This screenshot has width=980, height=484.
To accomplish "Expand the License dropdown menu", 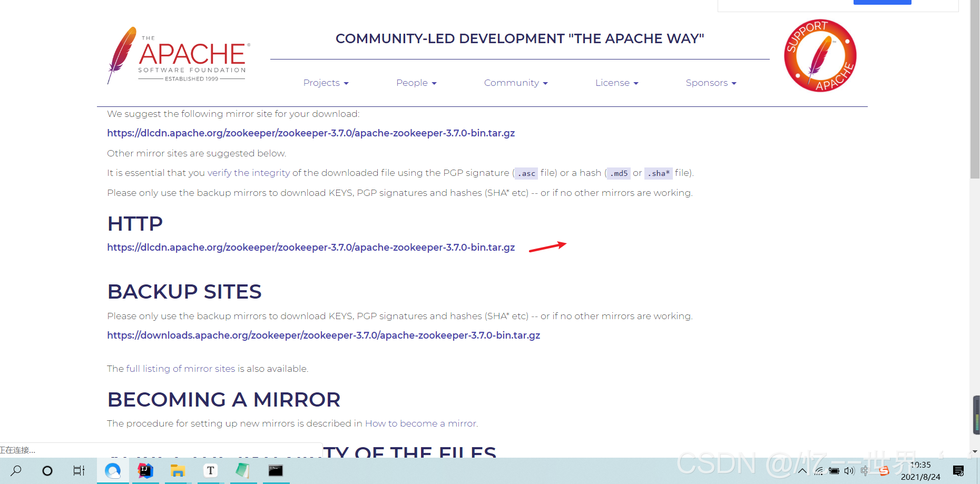I will (x=616, y=83).
